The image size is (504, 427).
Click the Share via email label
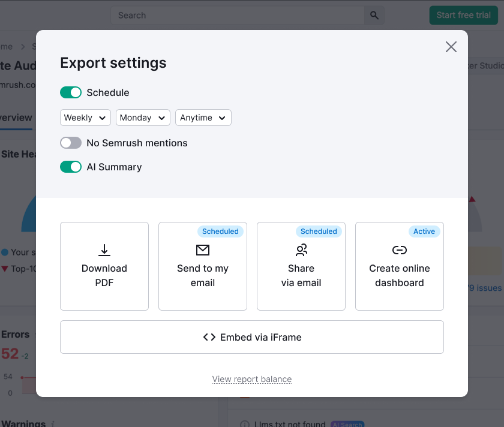coord(301,275)
